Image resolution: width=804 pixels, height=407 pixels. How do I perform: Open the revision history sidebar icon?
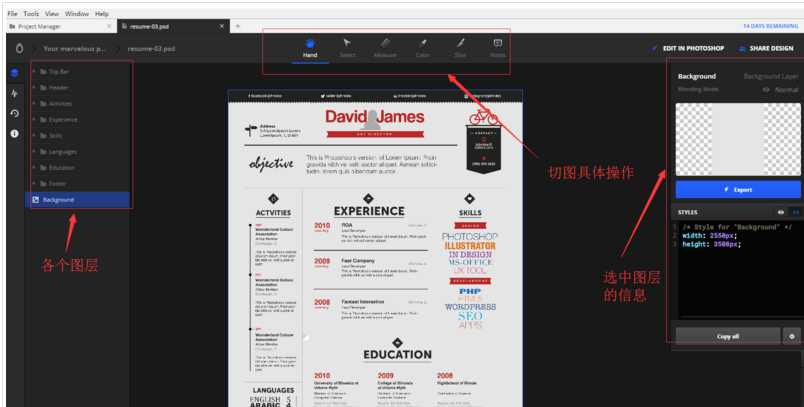tap(14, 113)
